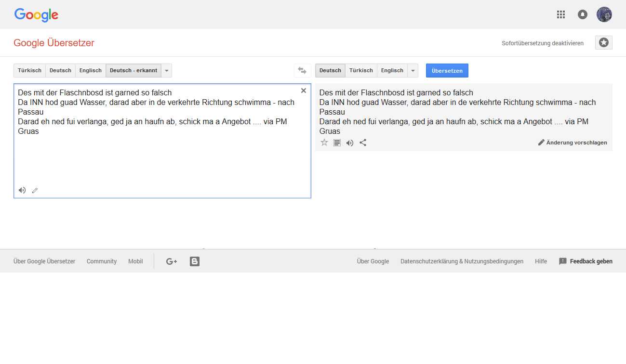Open the saved phrasebook star button

(603, 43)
